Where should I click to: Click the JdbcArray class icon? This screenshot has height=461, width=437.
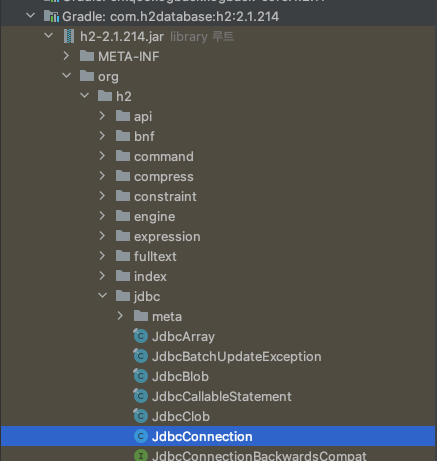(x=141, y=336)
